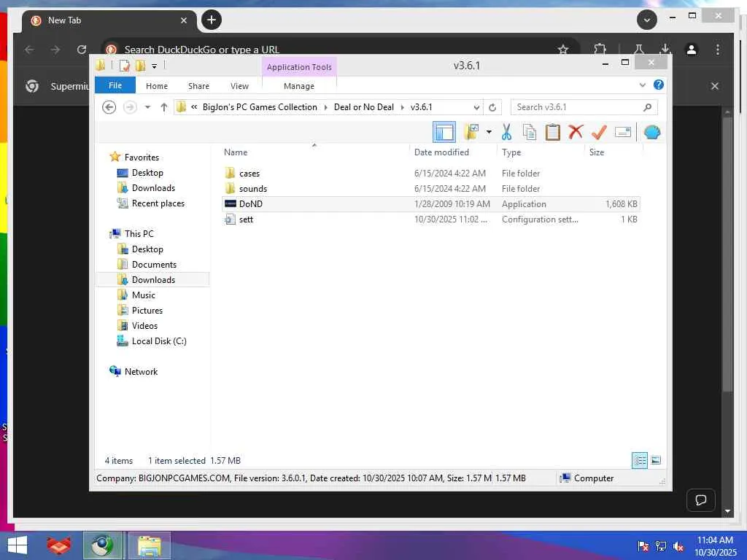Image resolution: width=747 pixels, height=560 pixels.
Task: Open the quick access toolbar customize dropdown
Action: [x=155, y=66]
